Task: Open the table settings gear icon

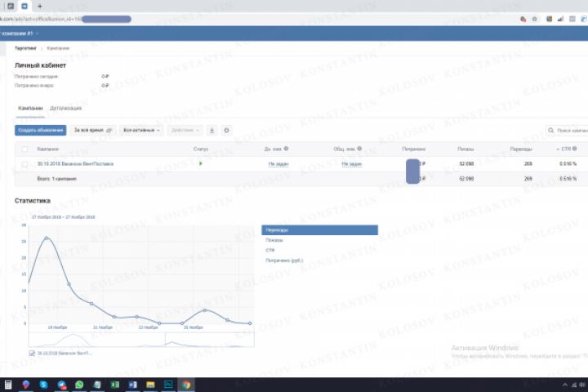Action: [226, 130]
